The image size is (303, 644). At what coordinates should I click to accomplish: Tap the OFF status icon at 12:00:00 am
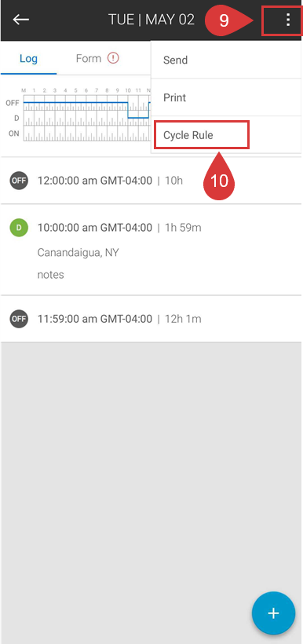click(x=19, y=181)
